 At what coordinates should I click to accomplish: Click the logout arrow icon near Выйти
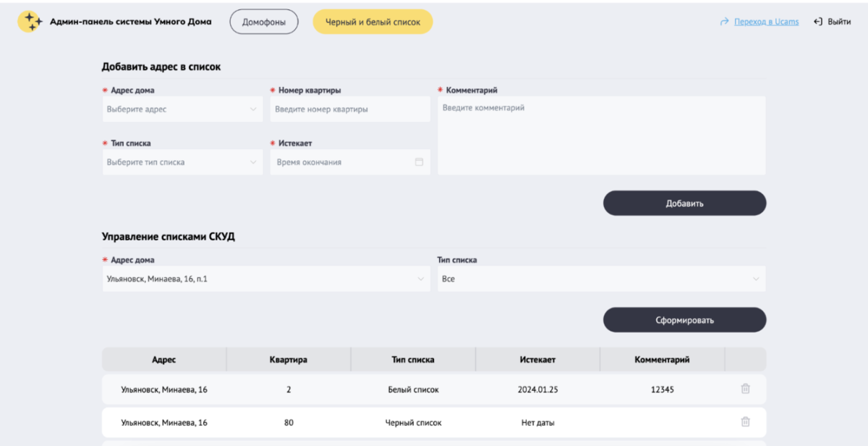(818, 22)
